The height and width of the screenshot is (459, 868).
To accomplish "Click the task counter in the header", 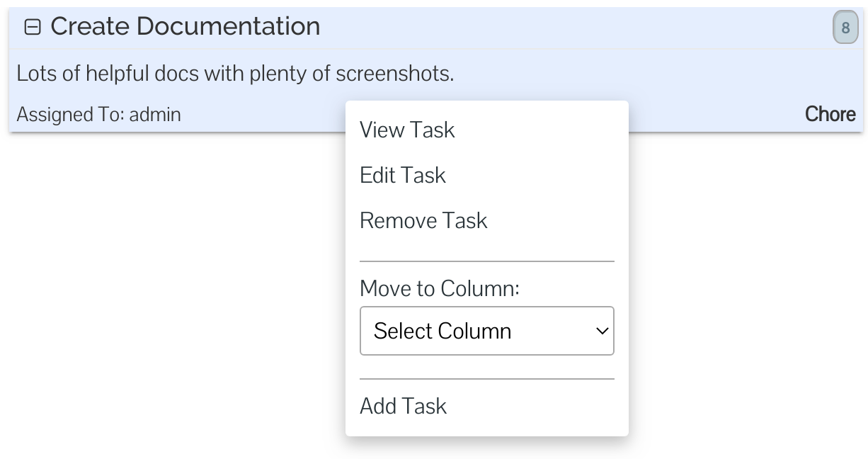I will point(845,25).
